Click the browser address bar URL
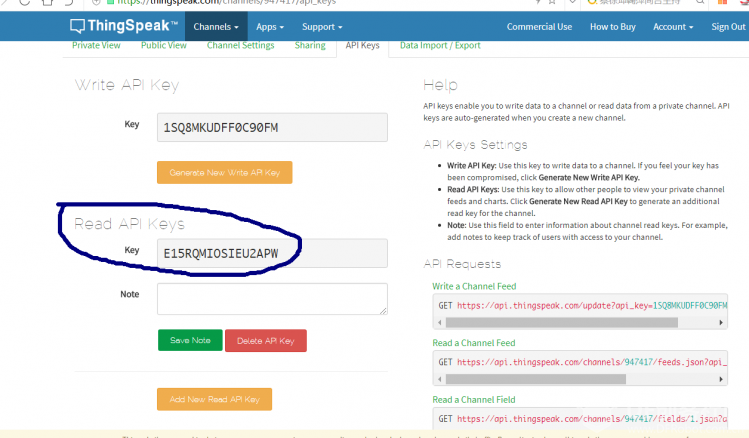This screenshot has width=749, height=438. pyautogui.click(x=226, y=2)
